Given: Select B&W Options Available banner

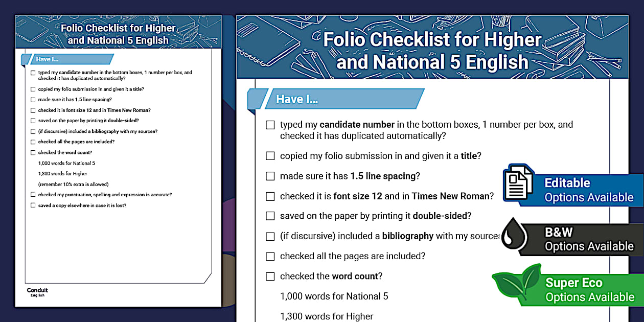Looking at the screenshot, I should pos(589,239).
